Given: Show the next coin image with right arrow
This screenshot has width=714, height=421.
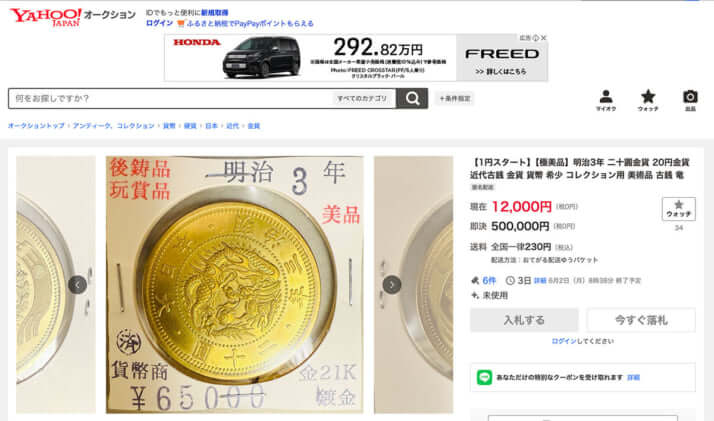Looking at the screenshot, I should [392, 285].
